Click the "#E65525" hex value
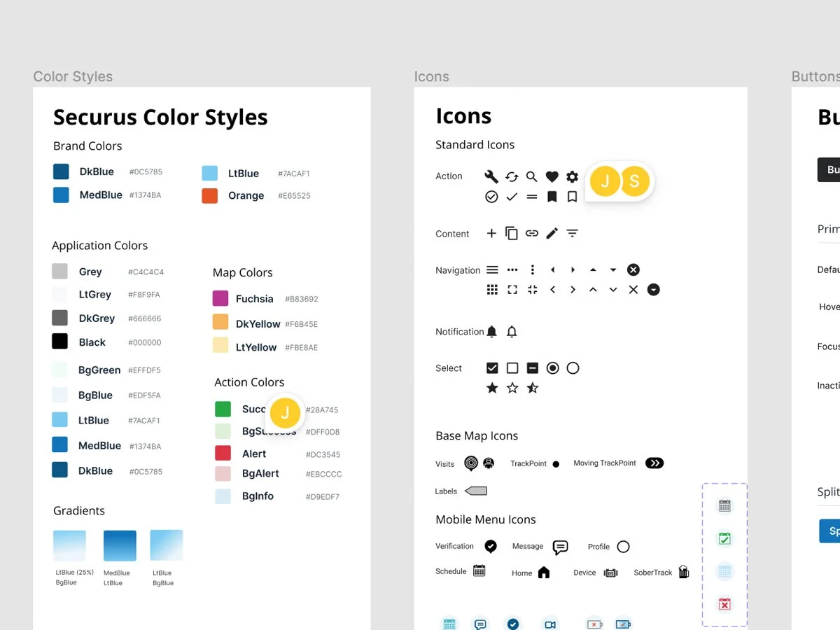The height and width of the screenshot is (630, 840). (x=294, y=196)
